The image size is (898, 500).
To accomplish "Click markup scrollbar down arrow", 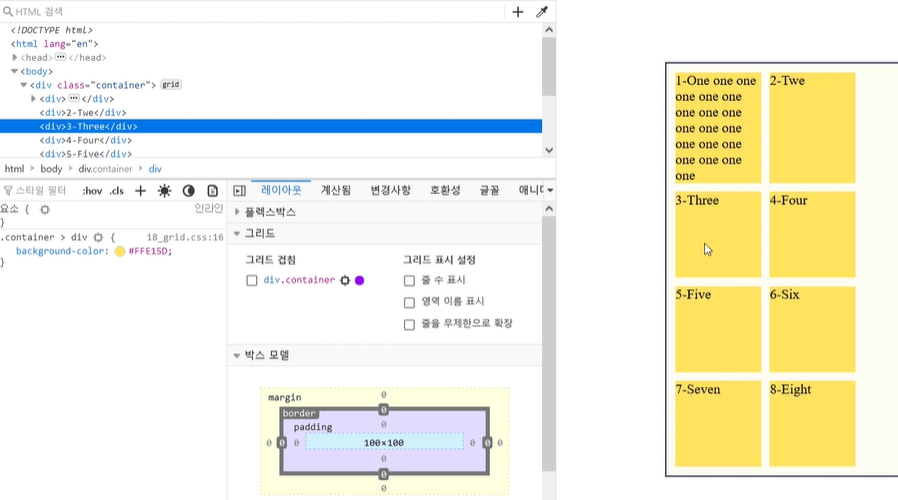I will tap(549, 150).
